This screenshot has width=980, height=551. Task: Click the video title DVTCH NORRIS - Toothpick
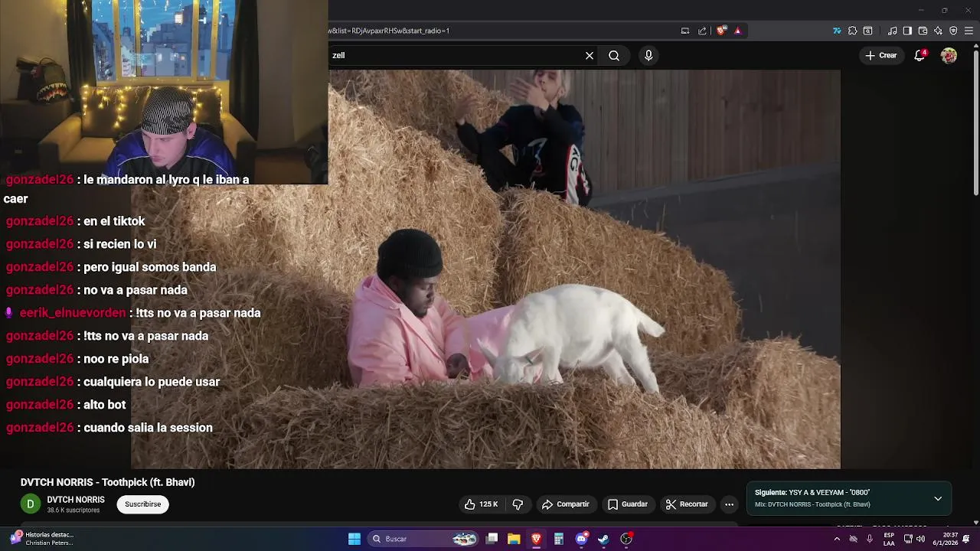(108, 482)
